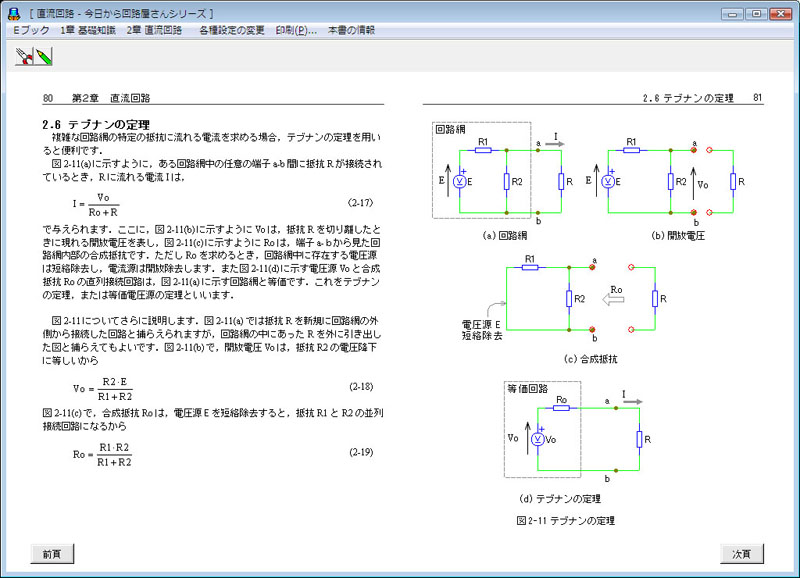Open the Eブック menu
The width and height of the screenshot is (800, 578).
click(x=32, y=30)
